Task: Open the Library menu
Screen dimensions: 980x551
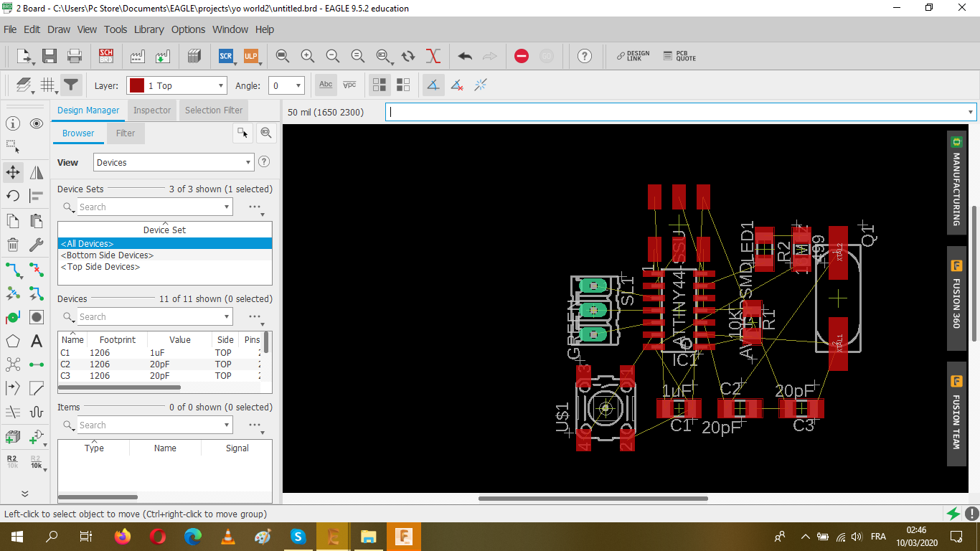Action: [149, 29]
